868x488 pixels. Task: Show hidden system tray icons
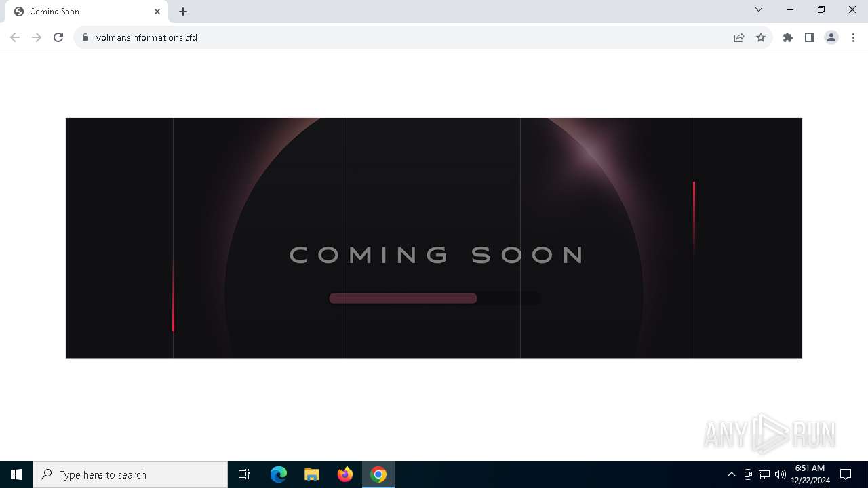click(x=731, y=474)
